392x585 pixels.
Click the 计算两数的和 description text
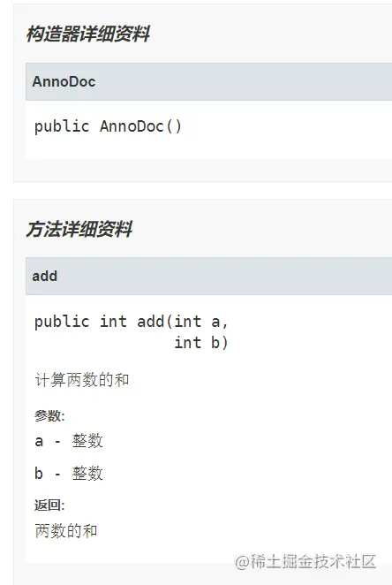click(82, 380)
